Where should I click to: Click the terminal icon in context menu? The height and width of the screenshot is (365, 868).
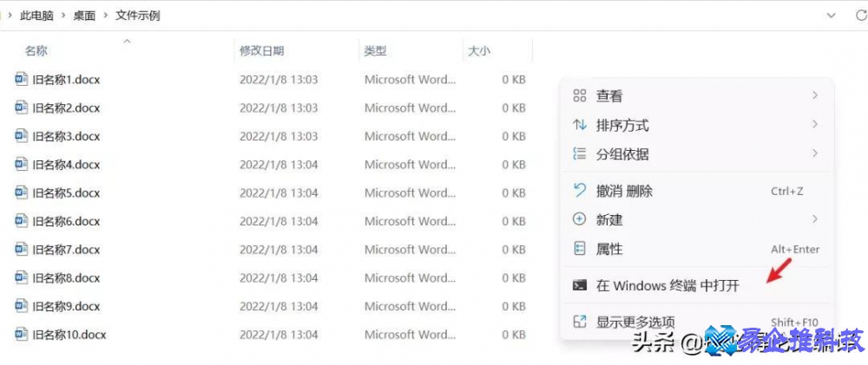[x=580, y=285]
